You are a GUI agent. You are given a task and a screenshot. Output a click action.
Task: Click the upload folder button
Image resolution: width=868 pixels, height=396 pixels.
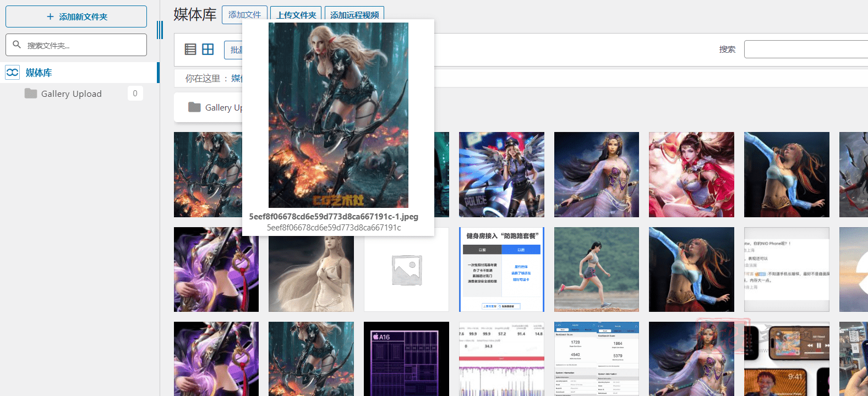coord(296,15)
